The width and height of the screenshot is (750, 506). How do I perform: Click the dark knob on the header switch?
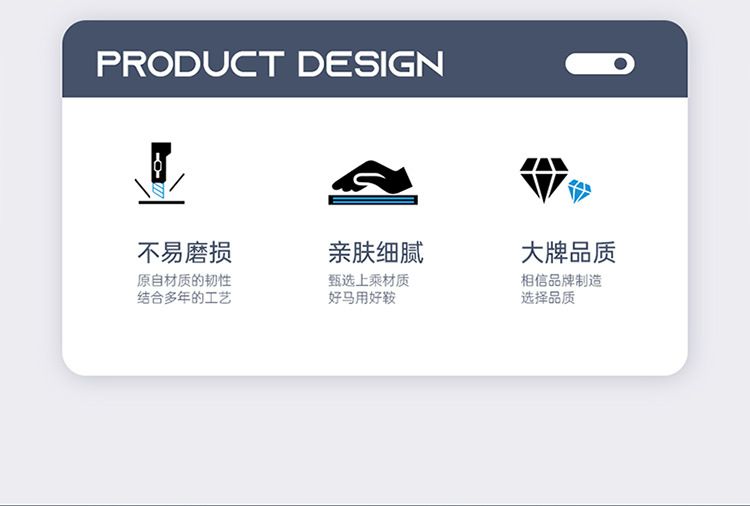point(620,64)
